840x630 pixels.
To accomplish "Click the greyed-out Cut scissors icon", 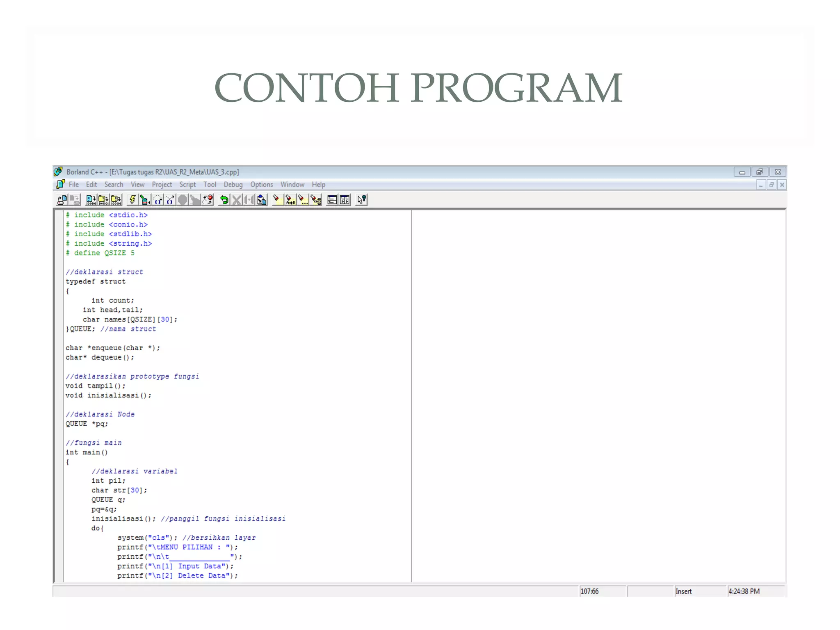I will [237, 200].
